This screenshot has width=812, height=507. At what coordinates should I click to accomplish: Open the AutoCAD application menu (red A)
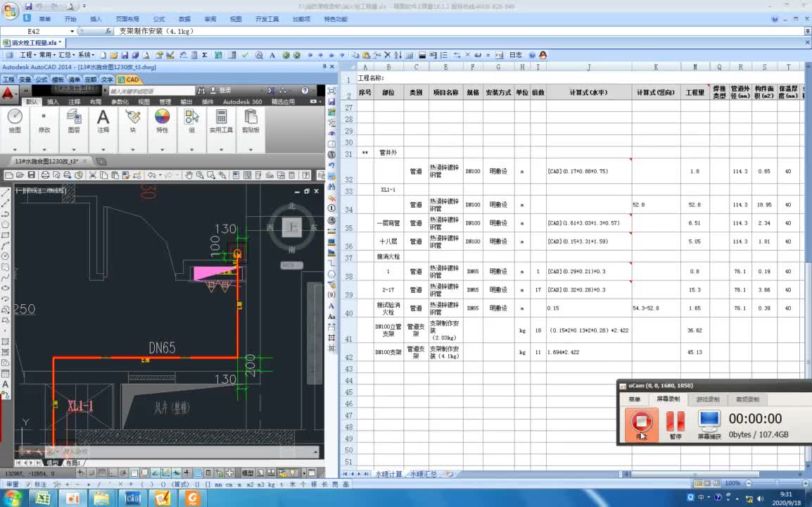8,94
